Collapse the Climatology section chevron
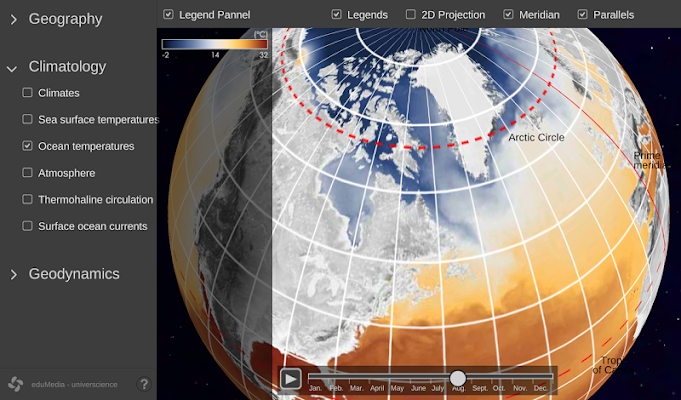This screenshot has width=681, height=400. pos(12,68)
